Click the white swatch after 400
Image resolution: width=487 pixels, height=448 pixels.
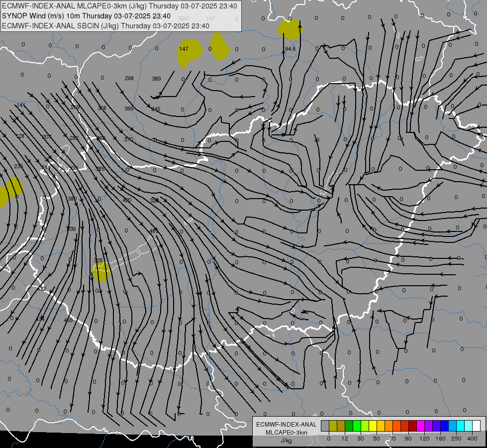point(476,426)
